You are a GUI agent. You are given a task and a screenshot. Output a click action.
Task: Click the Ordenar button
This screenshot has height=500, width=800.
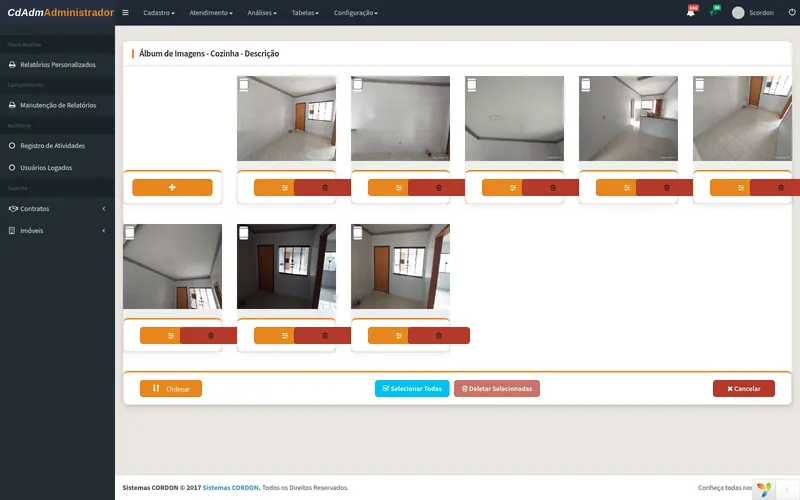click(171, 388)
